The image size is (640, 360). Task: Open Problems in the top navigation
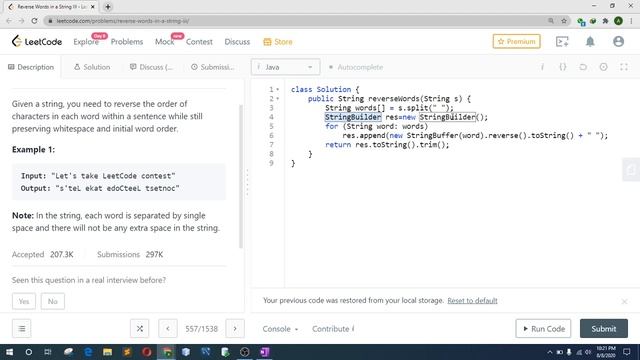127,42
